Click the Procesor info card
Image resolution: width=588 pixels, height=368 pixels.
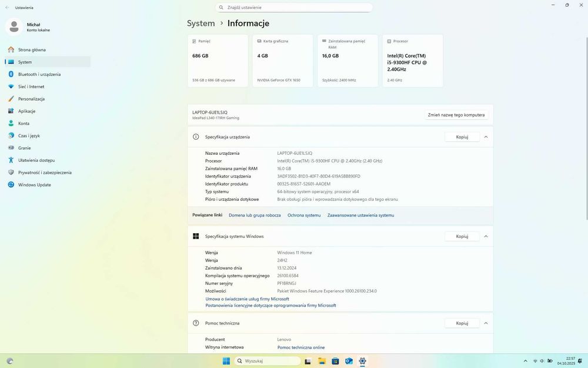[x=413, y=61]
